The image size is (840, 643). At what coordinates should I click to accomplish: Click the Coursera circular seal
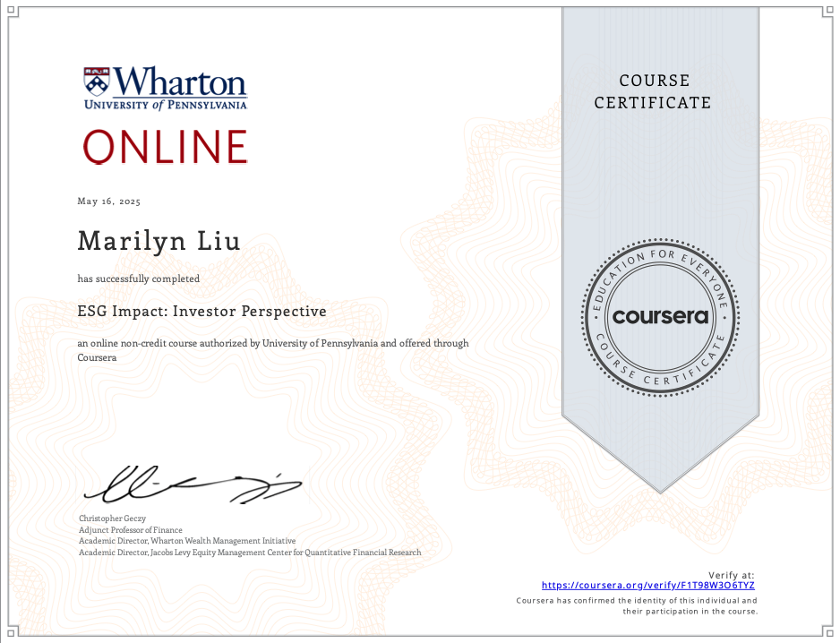tap(660, 317)
